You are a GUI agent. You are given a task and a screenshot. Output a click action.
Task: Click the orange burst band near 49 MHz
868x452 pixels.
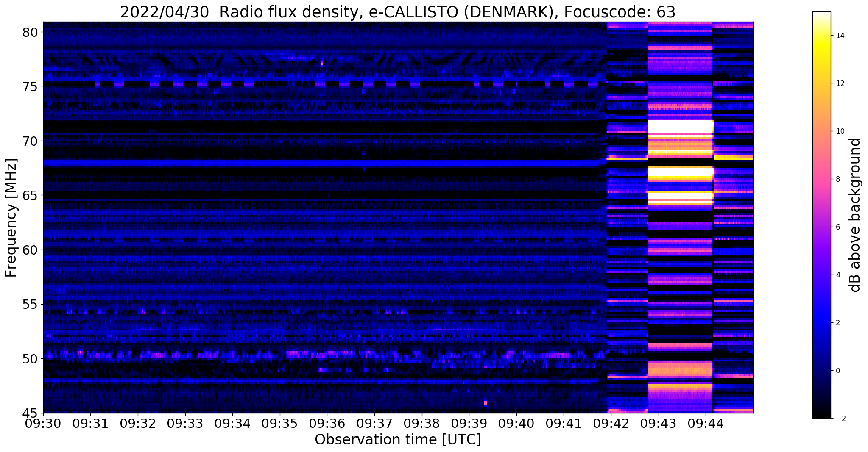click(x=680, y=369)
